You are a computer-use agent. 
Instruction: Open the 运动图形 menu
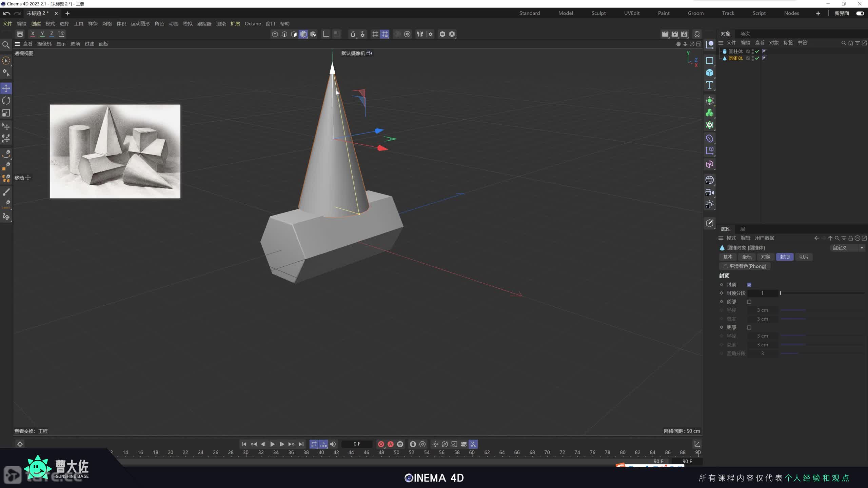tap(140, 24)
